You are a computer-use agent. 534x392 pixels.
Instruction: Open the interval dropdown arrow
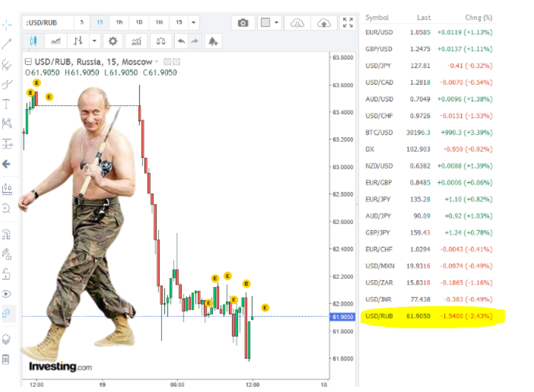pyautogui.click(x=193, y=22)
